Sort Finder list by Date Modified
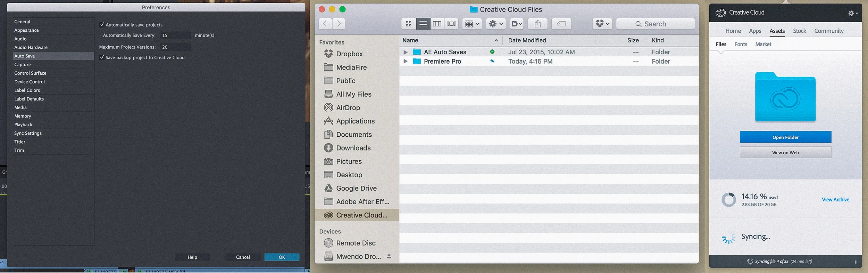 549,40
